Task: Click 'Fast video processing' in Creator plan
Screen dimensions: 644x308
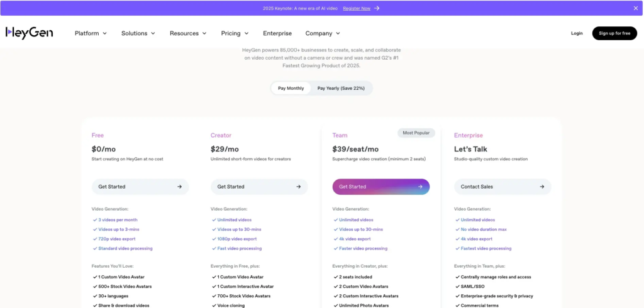Action: point(240,248)
